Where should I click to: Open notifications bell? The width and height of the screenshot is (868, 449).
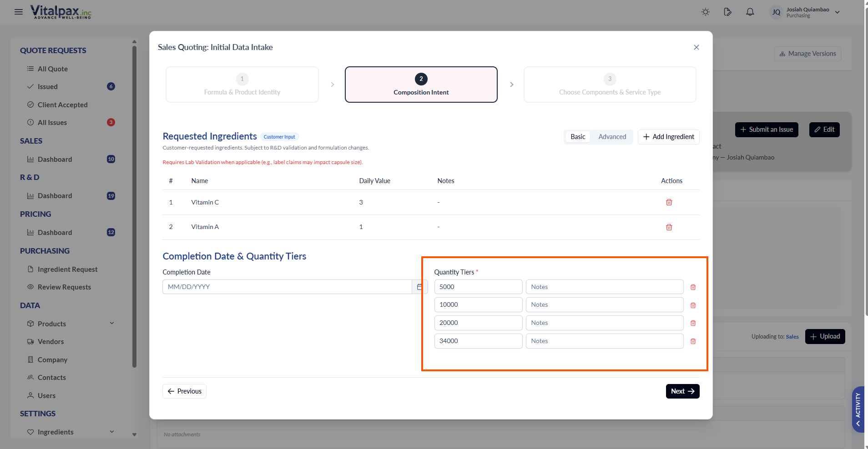tap(750, 12)
